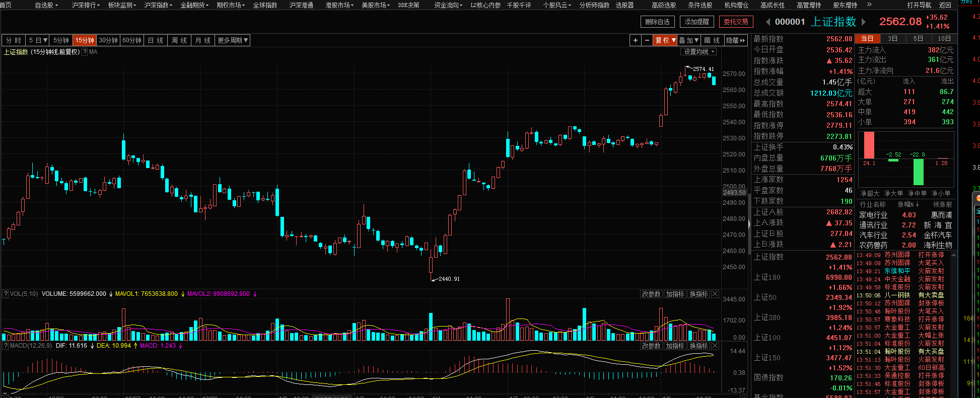Expand the 沪深排行 menu
This screenshot has height=398, width=980.
point(86,5)
